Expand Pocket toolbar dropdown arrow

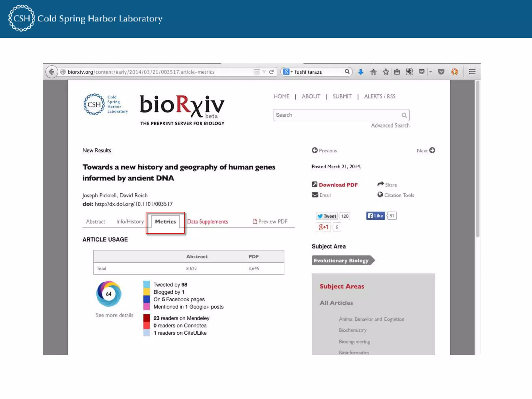tap(431, 72)
